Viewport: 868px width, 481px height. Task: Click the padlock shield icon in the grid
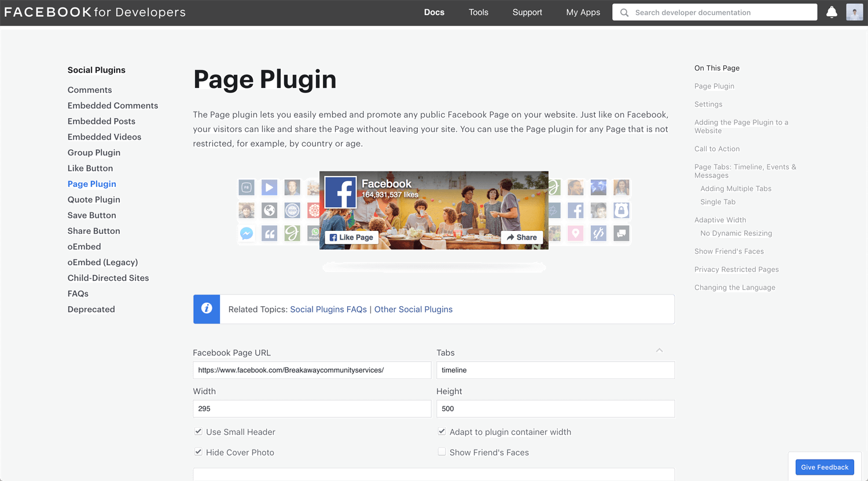coord(621,211)
